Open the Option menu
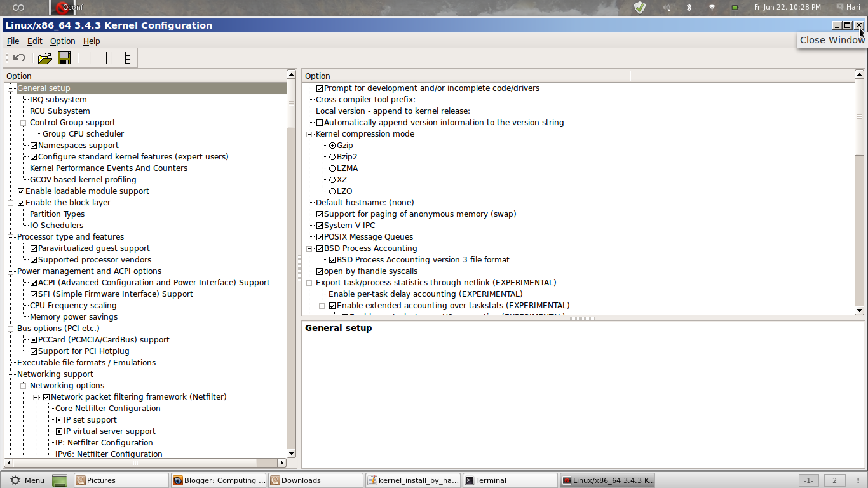 [62, 41]
